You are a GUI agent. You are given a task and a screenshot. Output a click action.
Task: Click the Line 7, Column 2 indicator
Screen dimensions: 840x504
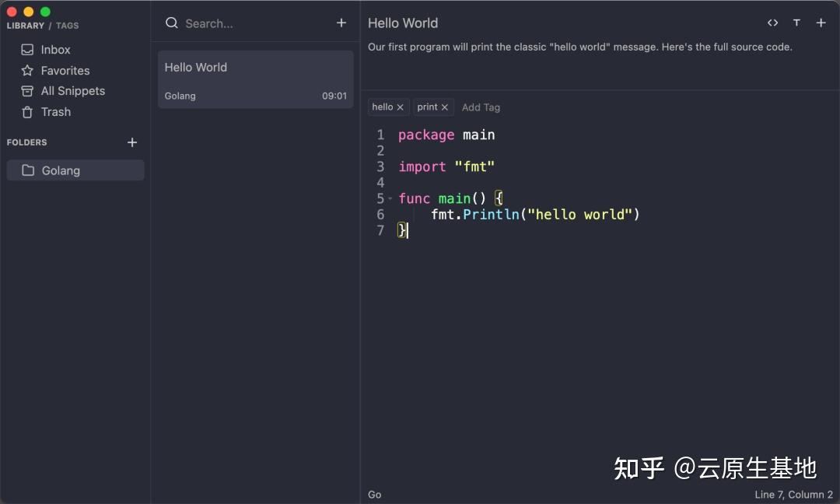pyautogui.click(x=794, y=494)
